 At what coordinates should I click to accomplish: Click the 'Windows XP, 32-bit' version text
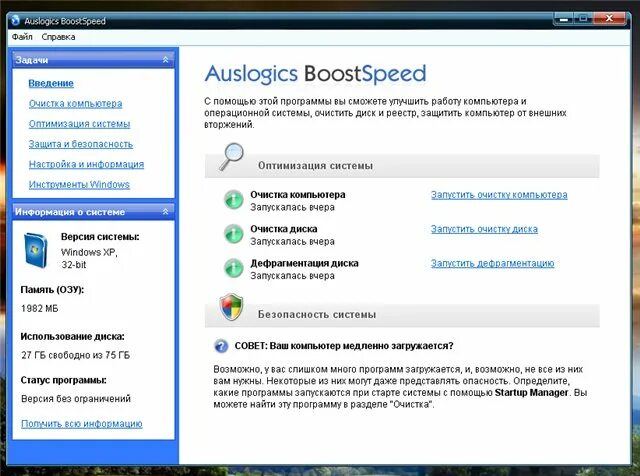pos(89,258)
